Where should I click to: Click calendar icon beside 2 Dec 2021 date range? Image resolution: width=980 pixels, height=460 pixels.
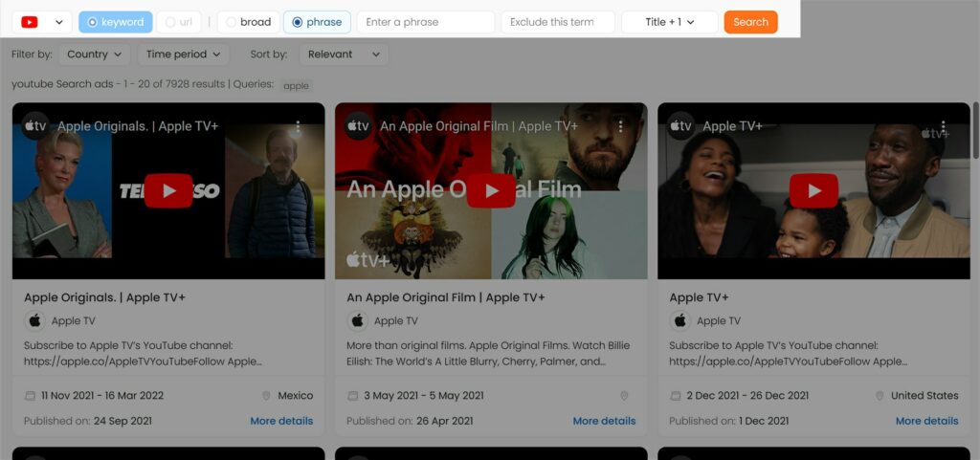[675, 396]
